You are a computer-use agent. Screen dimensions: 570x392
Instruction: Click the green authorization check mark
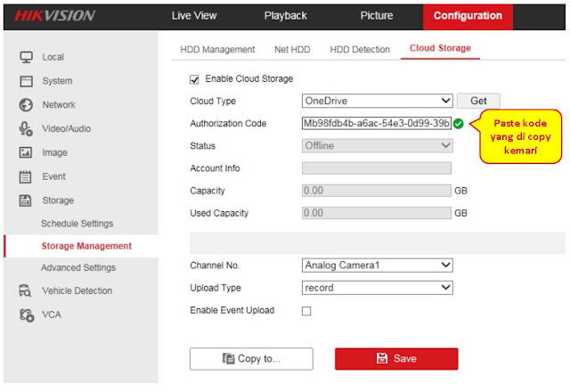[459, 124]
